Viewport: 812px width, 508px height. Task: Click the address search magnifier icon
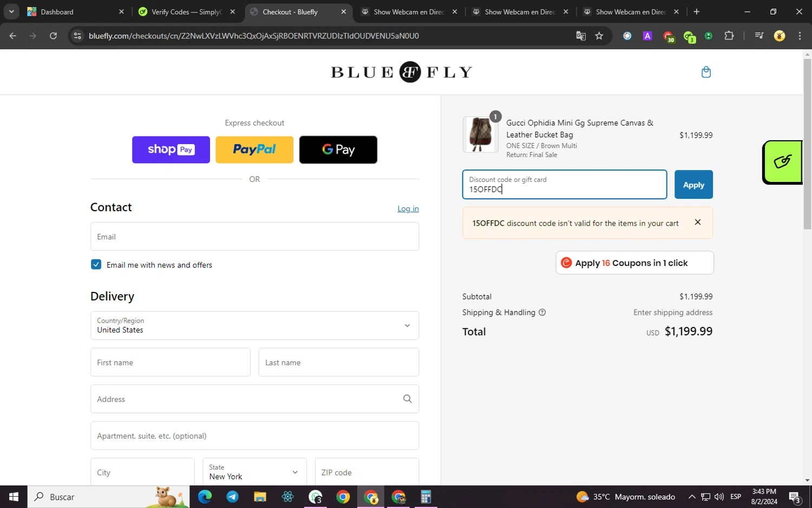408,399
